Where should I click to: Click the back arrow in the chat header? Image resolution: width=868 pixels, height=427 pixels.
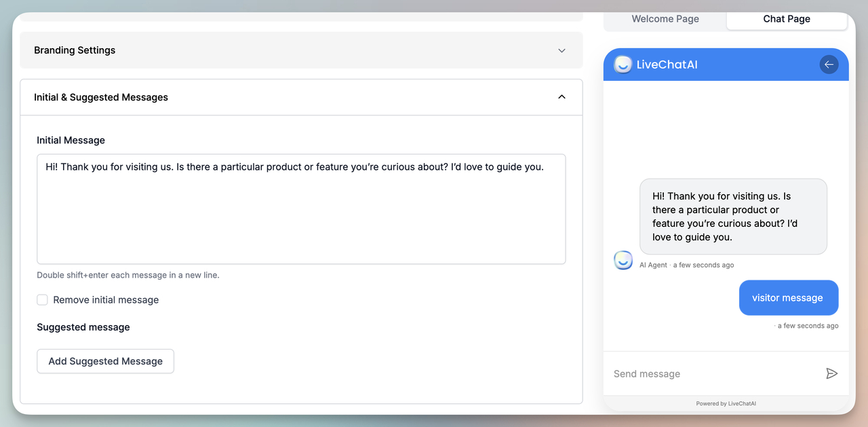pyautogui.click(x=829, y=64)
